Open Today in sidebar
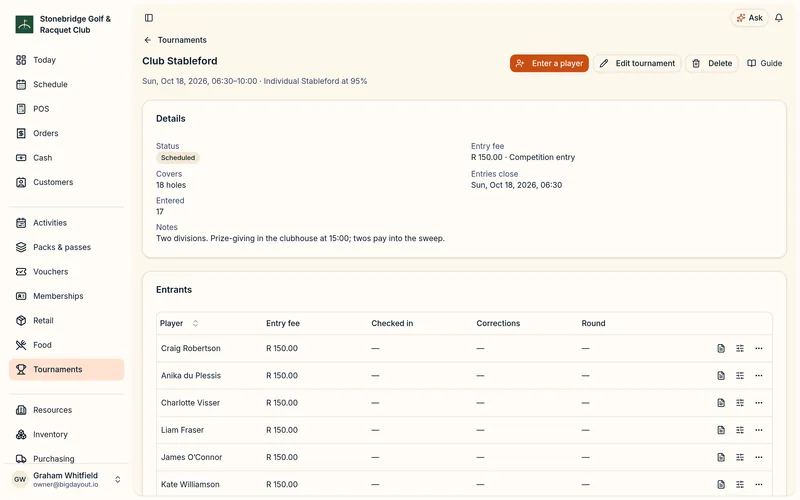 pos(66,60)
